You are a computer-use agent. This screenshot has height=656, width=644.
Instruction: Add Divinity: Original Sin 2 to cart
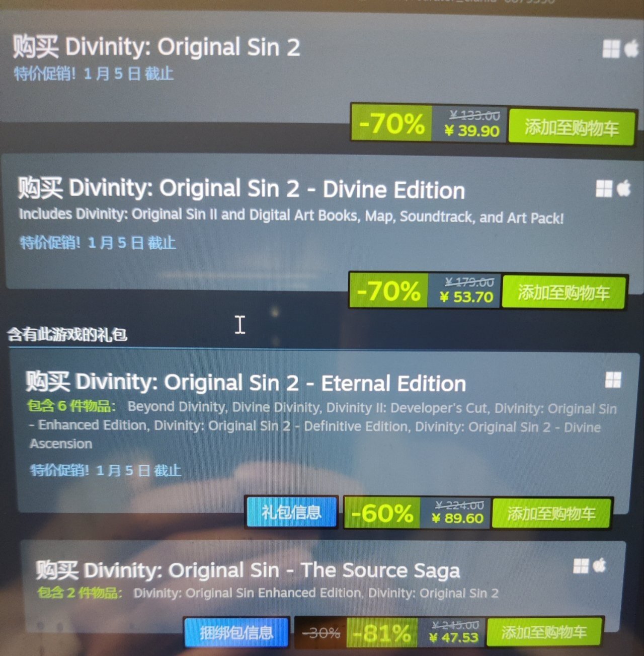pyautogui.click(x=571, y=127)
